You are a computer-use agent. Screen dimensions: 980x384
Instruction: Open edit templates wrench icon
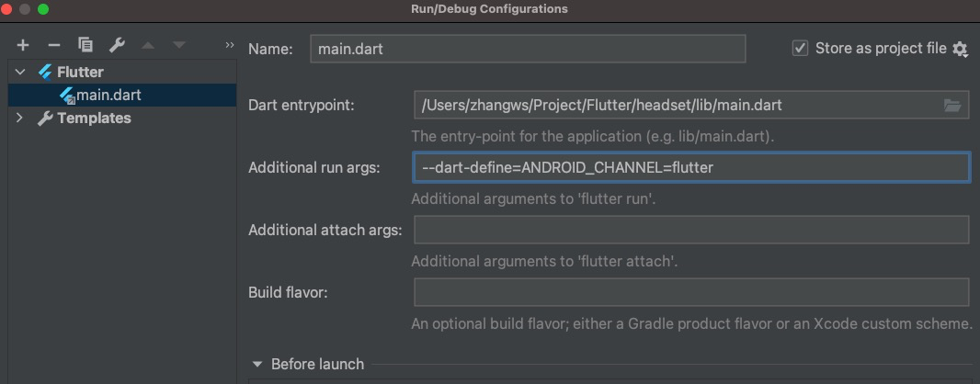click(x=117, y=45)
